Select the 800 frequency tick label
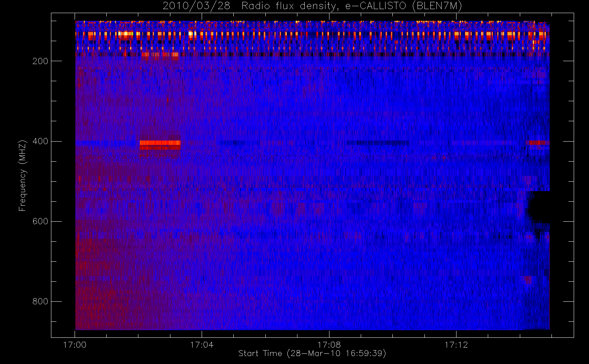Screen dimensions: 589x364 pos(40,301)
